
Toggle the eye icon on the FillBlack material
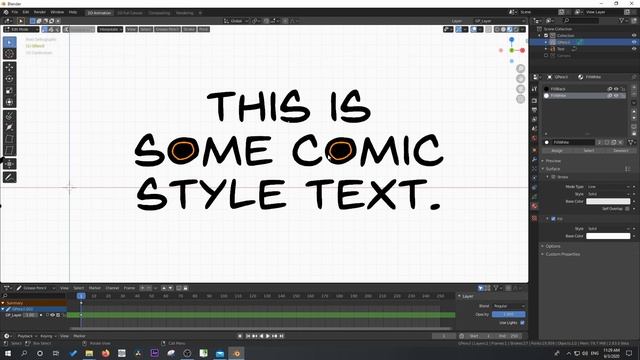pos(616,89)
